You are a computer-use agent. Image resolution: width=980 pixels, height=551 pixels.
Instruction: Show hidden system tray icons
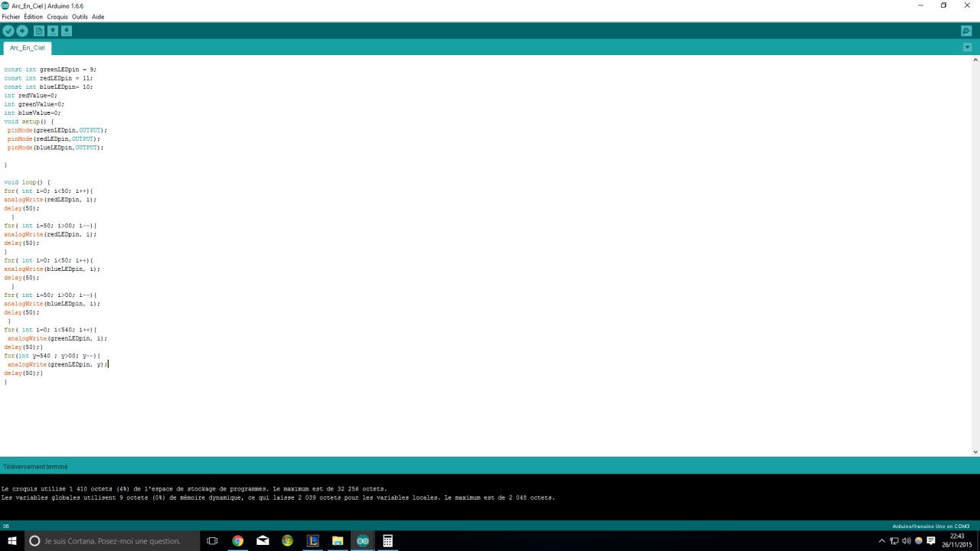(882, 541)
